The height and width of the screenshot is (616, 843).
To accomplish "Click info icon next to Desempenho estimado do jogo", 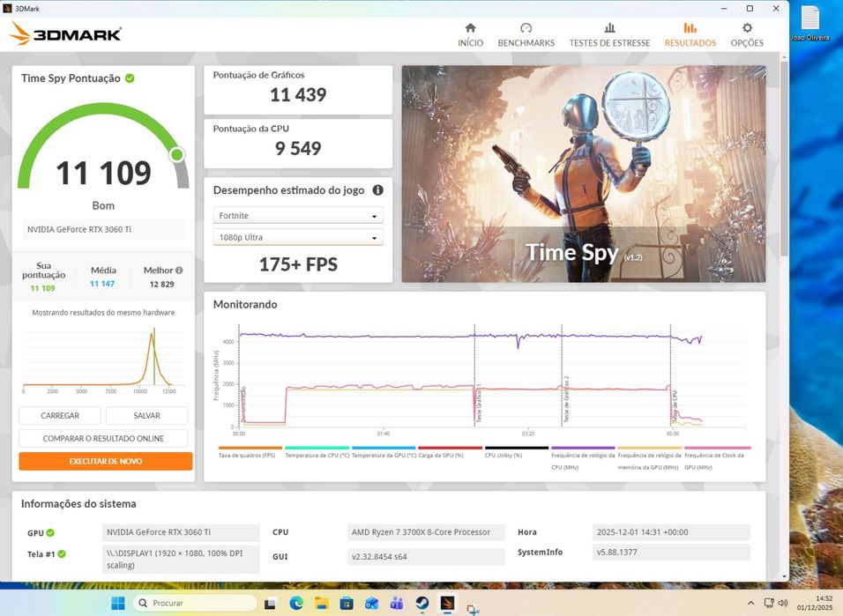I will coord(378,189).
